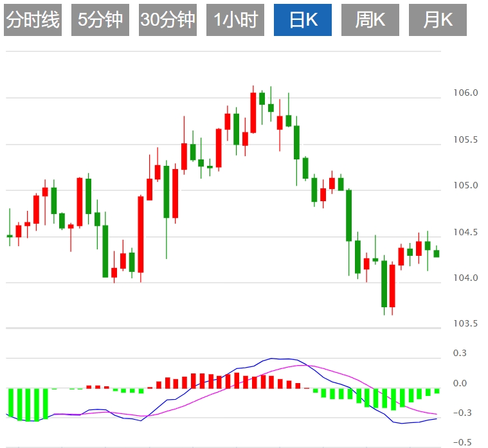
Task: Switch to the 周K weekly view
Action: (370, 20)
